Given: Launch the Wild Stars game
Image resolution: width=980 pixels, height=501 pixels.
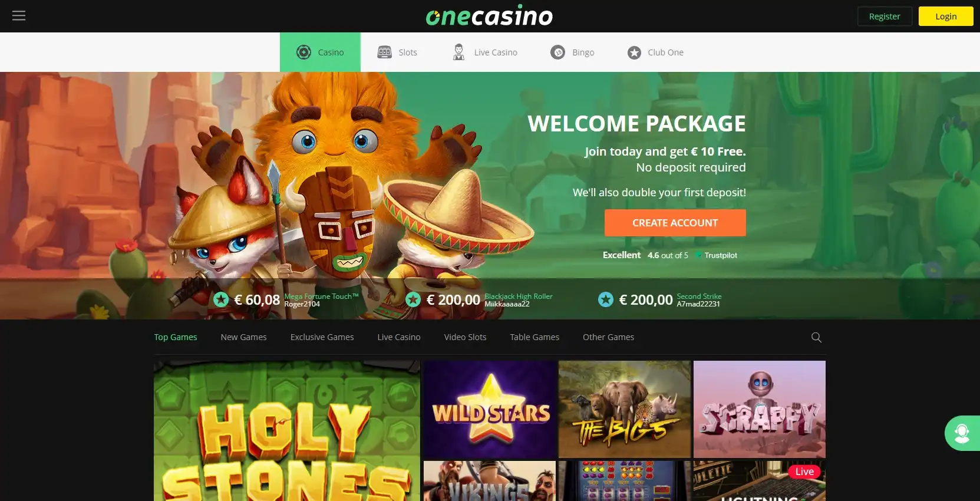Looking at the screenshot, I should 490,409.
